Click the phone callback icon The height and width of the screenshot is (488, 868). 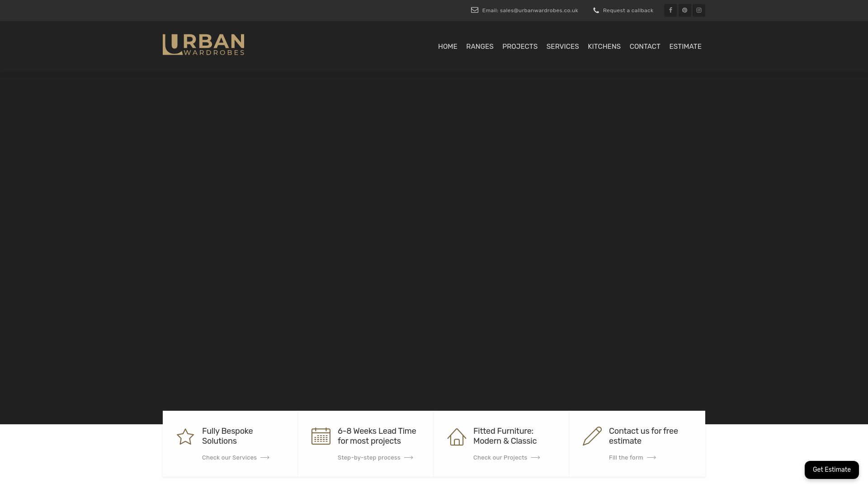(596, 10)
